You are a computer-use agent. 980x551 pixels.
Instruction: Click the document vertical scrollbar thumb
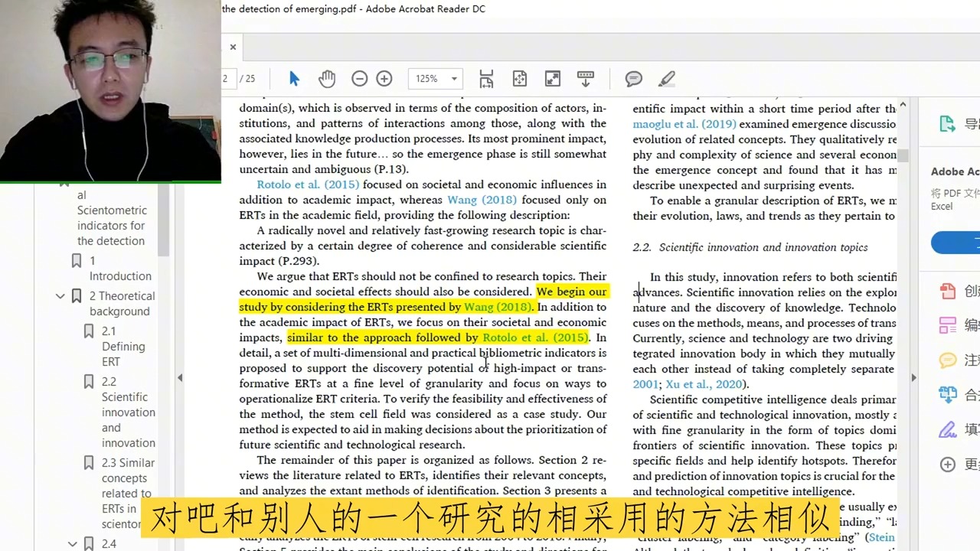[x=903, y=155]
